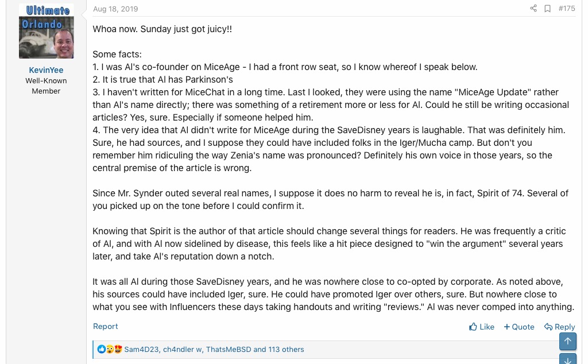This screenshot has height=364, width=588.
Task: Open KevinYee's avatar image
Action: pos(47,31)
